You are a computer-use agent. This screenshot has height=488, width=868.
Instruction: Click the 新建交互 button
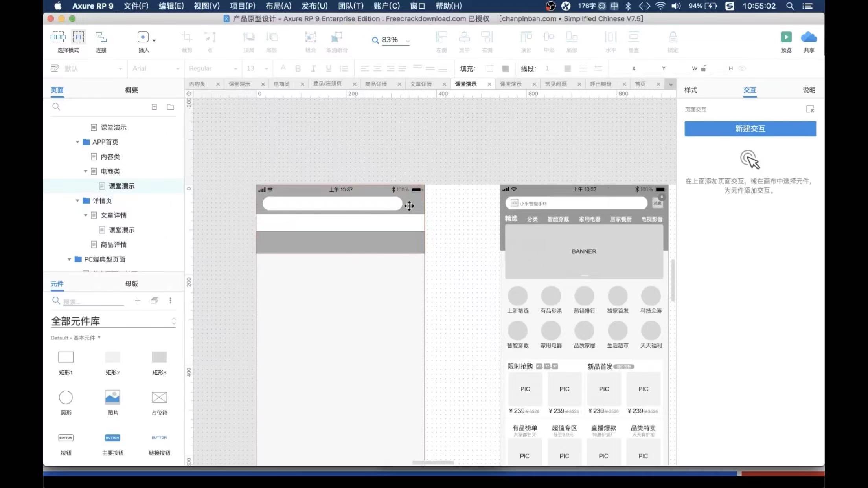tap(750, 129)
